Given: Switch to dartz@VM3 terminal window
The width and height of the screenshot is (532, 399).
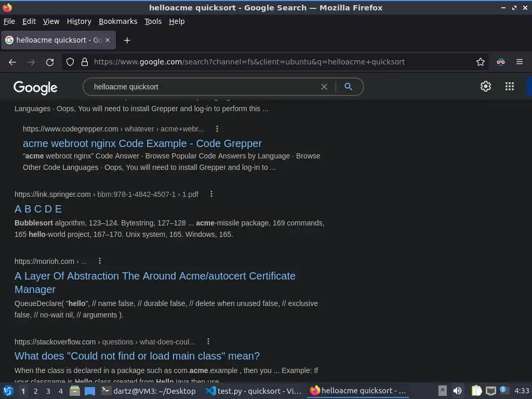Looking at the screenshot, I should [x=149, y=391].
